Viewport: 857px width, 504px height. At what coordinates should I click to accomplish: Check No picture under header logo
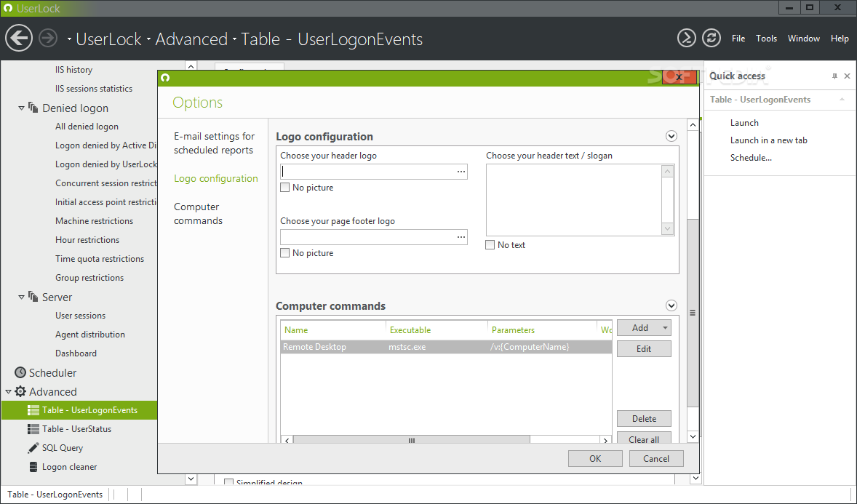tap(284, 188)
